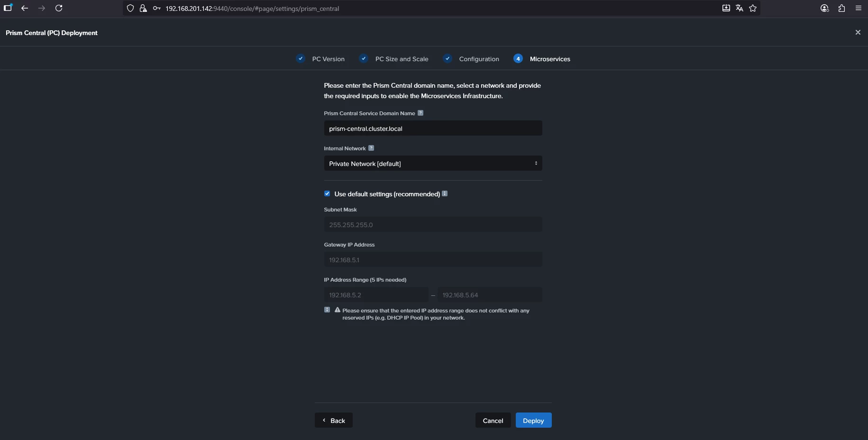Click the IP range end field 192.168.5.64
The width and height of the screenshot is (868, 440).
tap(490, 295)
